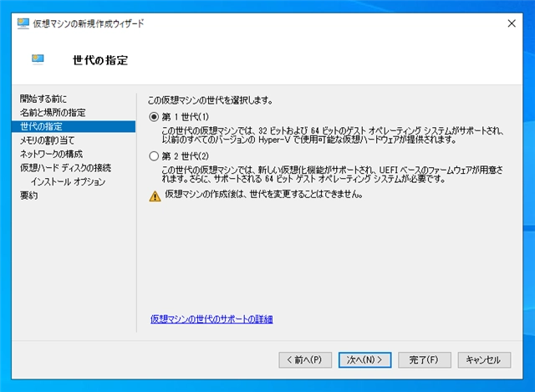The width and height of the screenshot is (535, 392).
Task: Click the monitor icon beside 世代の指定 heading
Action: pyautogui.click(x=38, y=59)
